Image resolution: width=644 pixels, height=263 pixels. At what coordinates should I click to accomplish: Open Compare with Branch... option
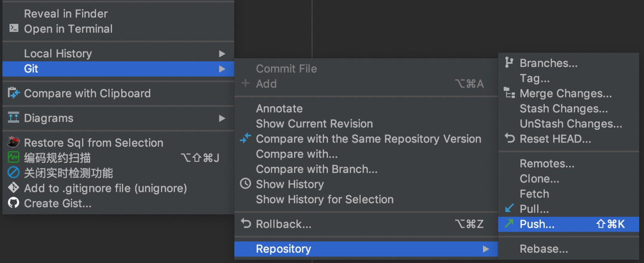click(316, 169)
